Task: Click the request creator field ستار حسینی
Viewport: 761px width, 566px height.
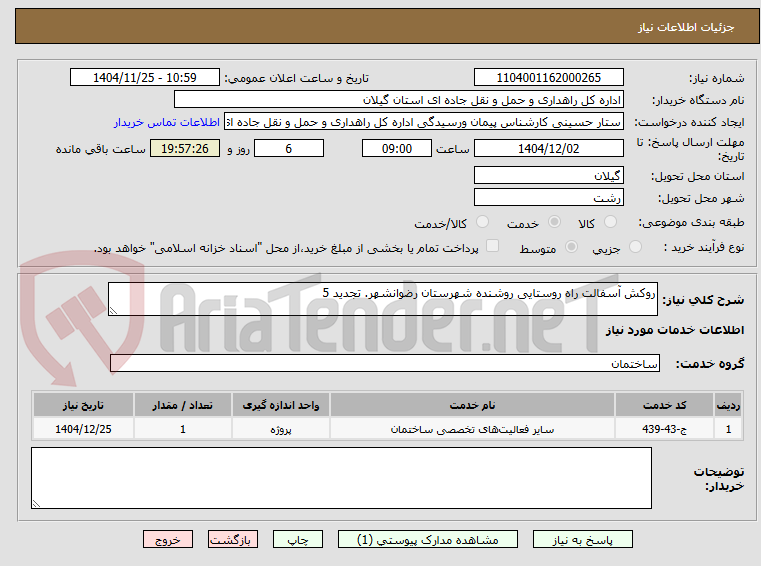Action: click(423, 122)
